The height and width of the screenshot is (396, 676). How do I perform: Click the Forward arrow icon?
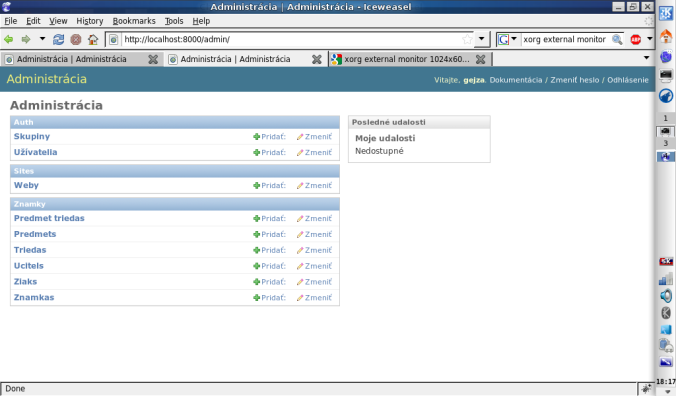click(x=26, y=39)
